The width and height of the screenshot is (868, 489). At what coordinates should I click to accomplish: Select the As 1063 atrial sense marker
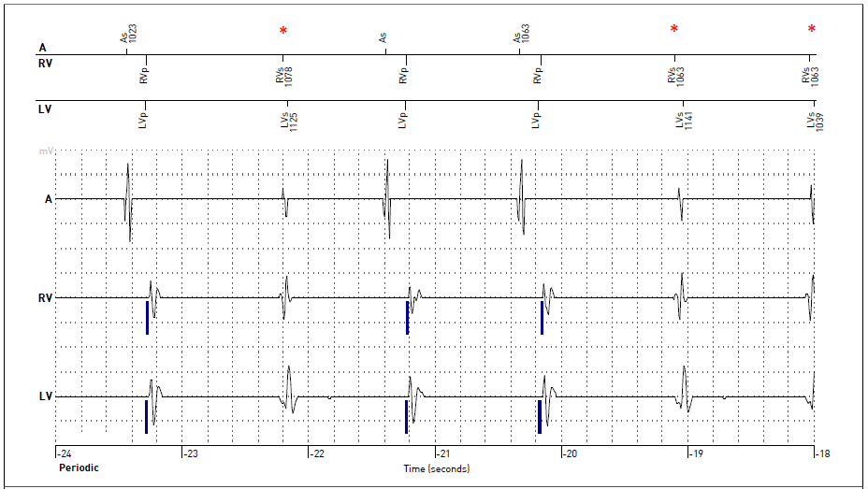519,36
